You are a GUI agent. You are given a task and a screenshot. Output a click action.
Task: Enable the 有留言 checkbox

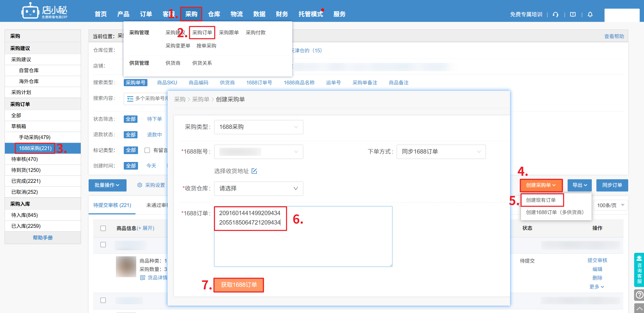click(x=147, y=150)
